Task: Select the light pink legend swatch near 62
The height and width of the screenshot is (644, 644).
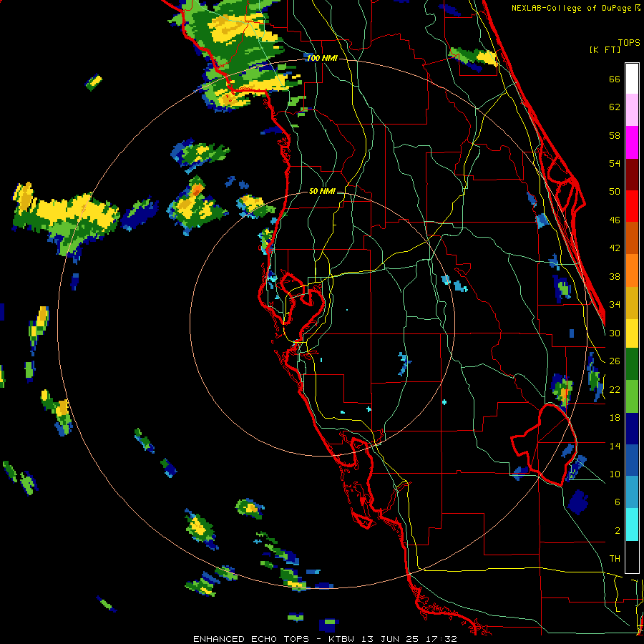Action: (632, 110)
